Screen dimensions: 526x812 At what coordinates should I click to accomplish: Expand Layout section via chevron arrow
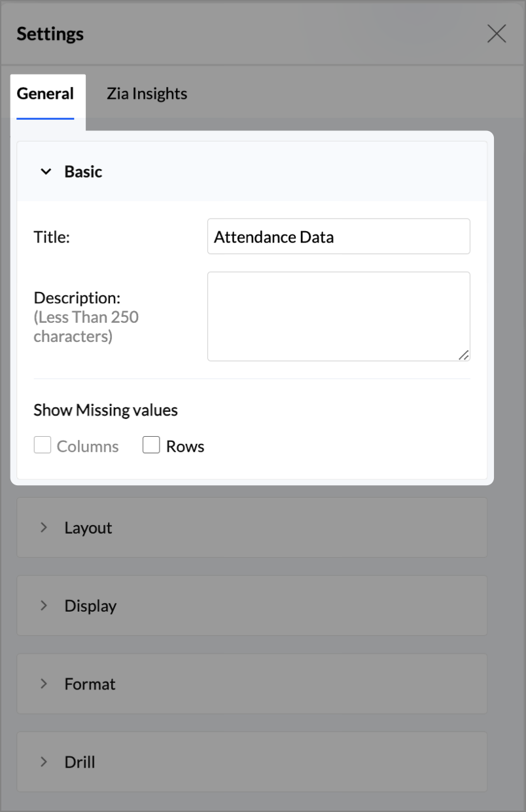44,527
